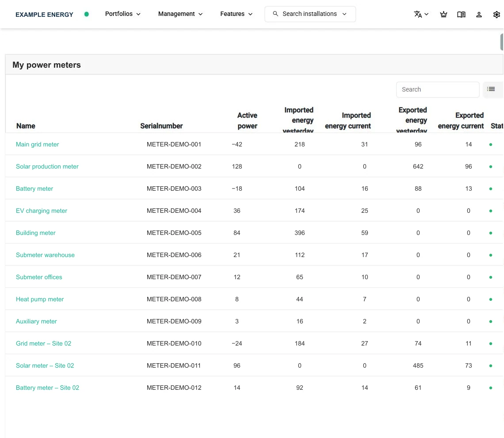Click exported energy yesterday value 485
The image size is (504, 438).
(418, 365)
